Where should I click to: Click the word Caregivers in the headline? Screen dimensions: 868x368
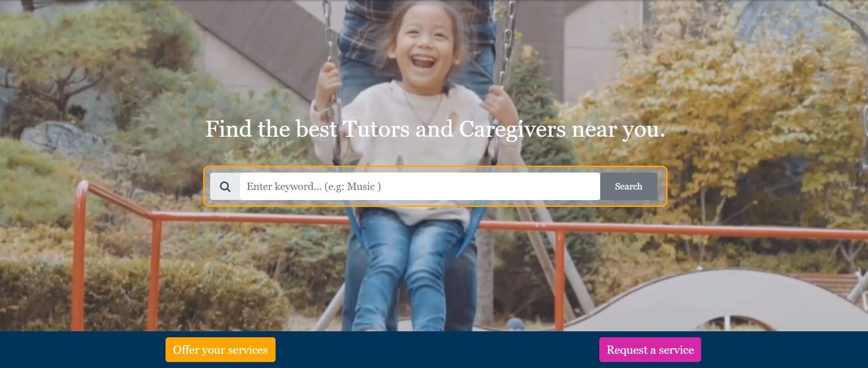coord(512,130)
